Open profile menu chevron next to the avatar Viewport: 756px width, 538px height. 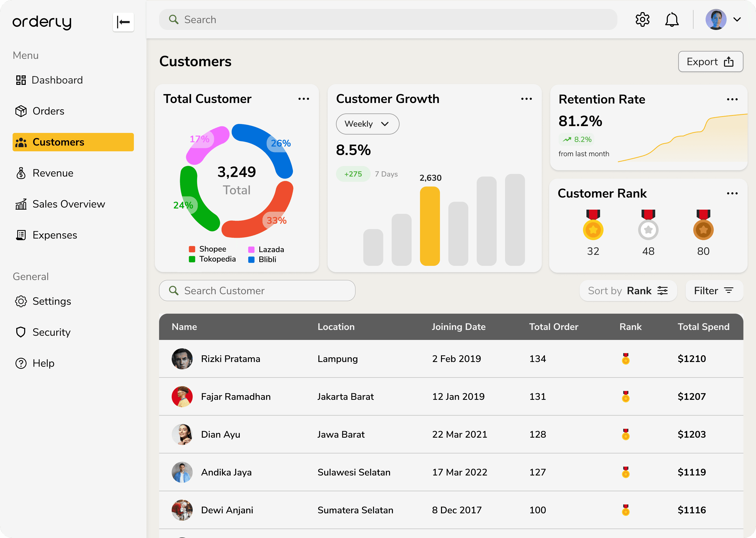coord(737,19)
